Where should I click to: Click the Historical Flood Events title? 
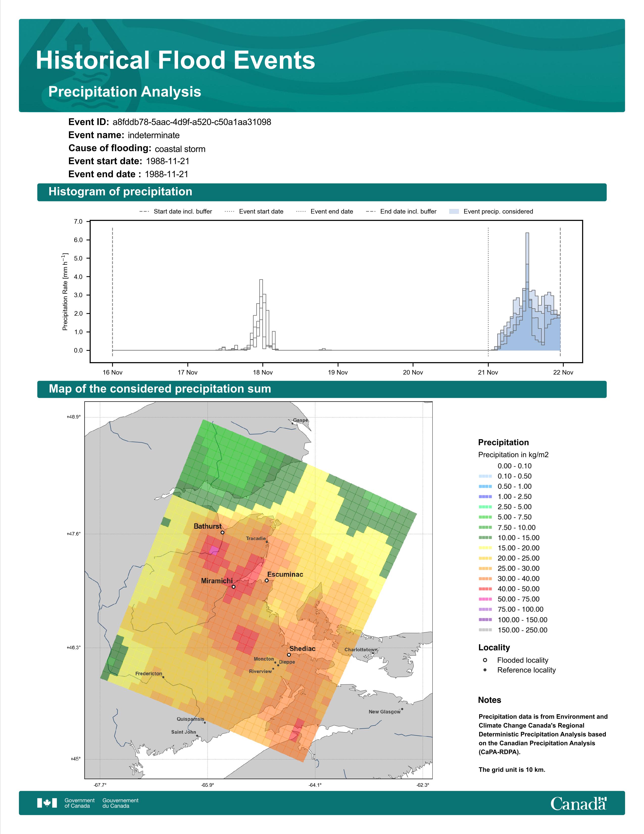point(176,60)
